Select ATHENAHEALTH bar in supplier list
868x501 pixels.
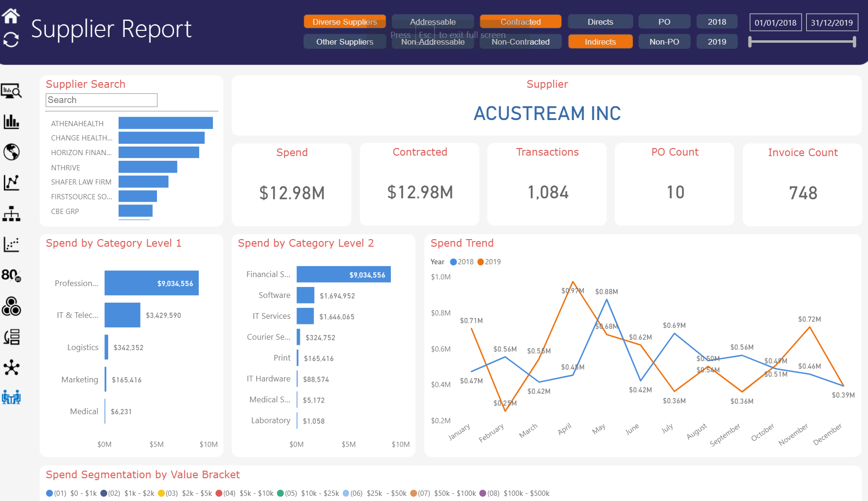166,123
